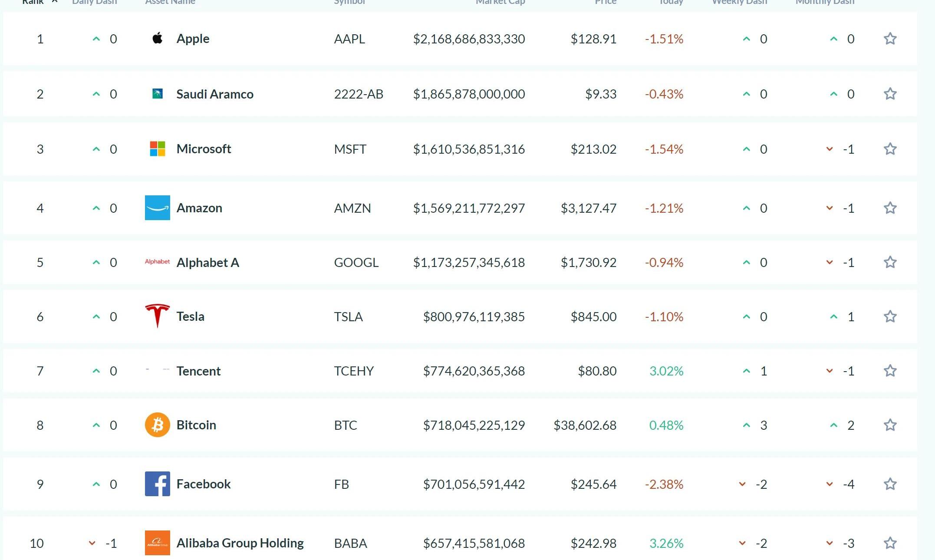The width and height of the screenshot is (935, 560).
Task: Click the red Alphabet logo
Action: (158, 262)
